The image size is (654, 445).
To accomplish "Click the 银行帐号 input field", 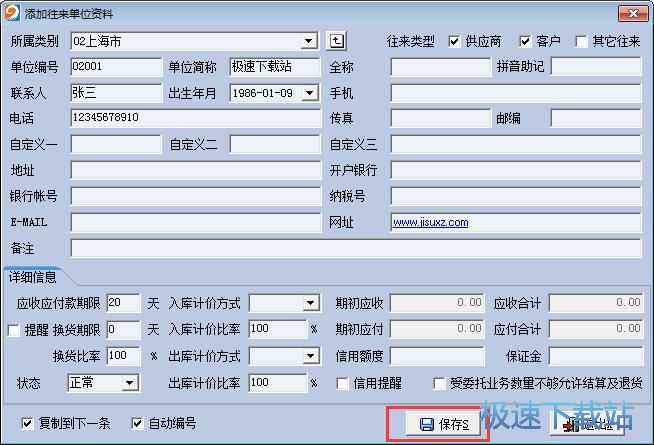I will [x=196, y=196].
